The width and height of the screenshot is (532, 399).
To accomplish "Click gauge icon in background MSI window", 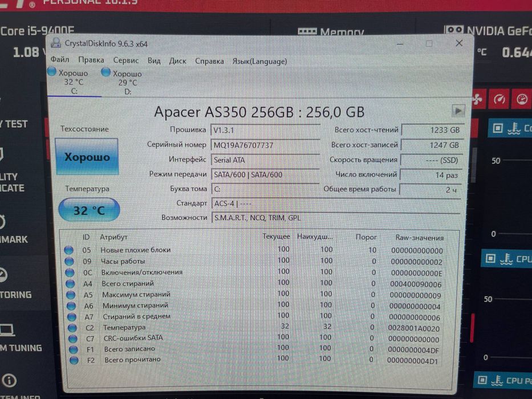I will pyautogui.click(x=499, y=99).
